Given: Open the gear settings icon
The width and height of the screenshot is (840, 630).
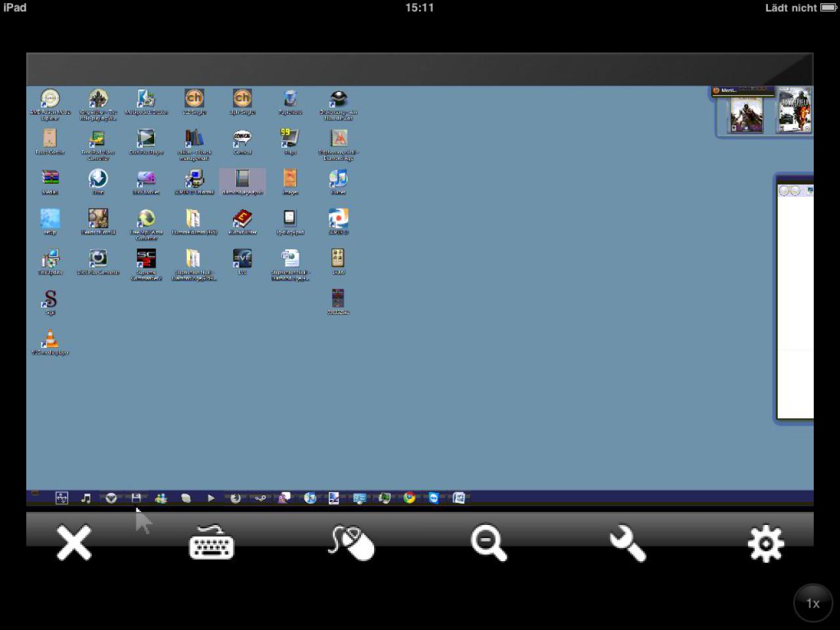Looking at the screenshot, I should tap(766, 543).
